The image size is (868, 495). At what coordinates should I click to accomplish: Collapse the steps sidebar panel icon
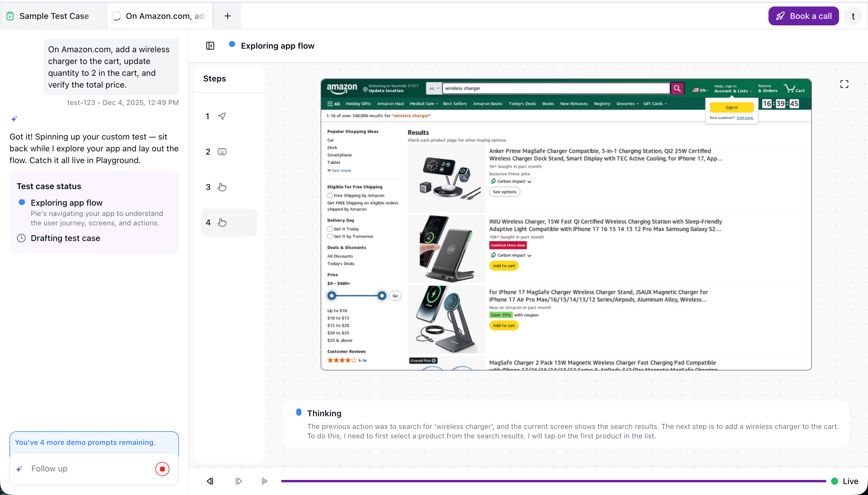point(210,45)
